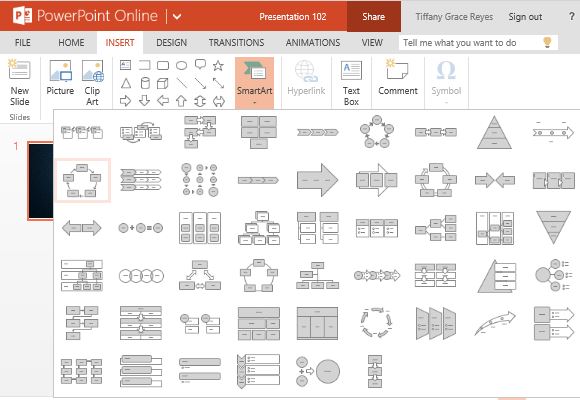Open the Symbol inserter
This screenshot has height=400, width=580.
[446, 82]
